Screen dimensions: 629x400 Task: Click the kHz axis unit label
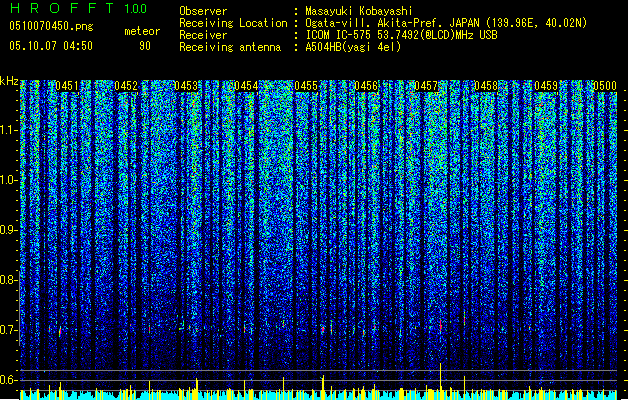tap(9, 81)
